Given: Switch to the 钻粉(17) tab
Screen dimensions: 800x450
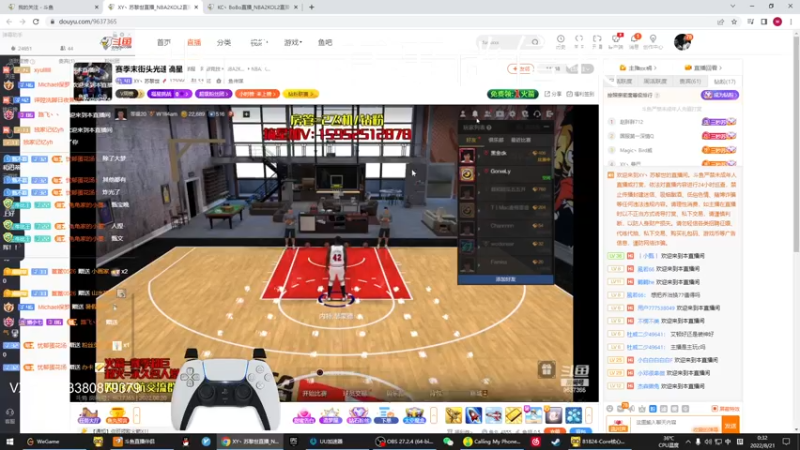Looking at the screenshot, I should coord(724,82).
